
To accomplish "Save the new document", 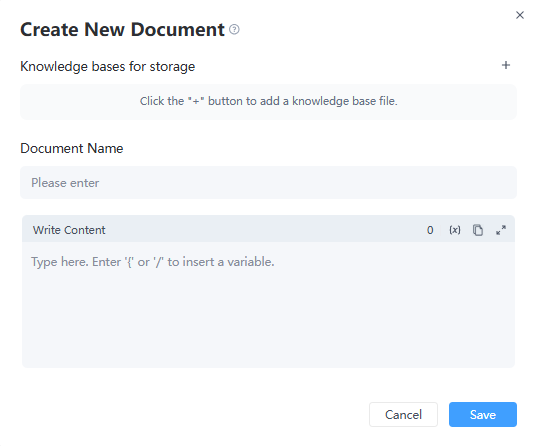I will pyautogui.click(x=483, y=414).
